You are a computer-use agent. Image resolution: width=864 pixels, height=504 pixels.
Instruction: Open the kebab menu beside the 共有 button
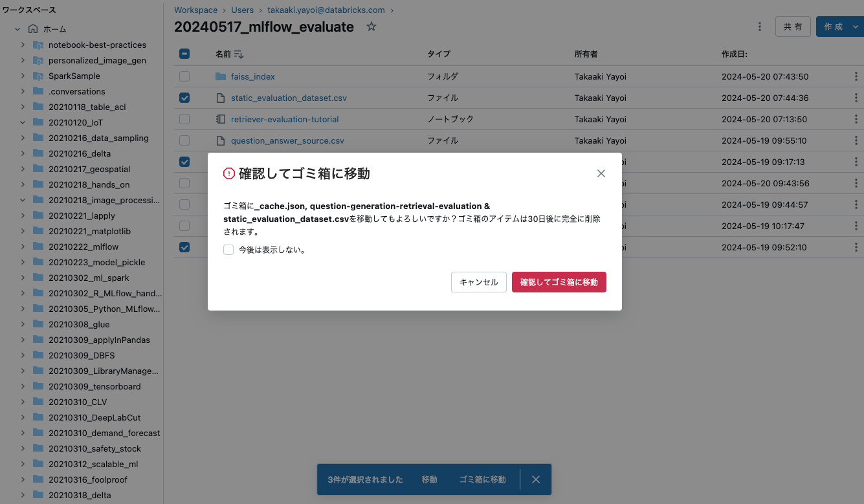(759, 26)
